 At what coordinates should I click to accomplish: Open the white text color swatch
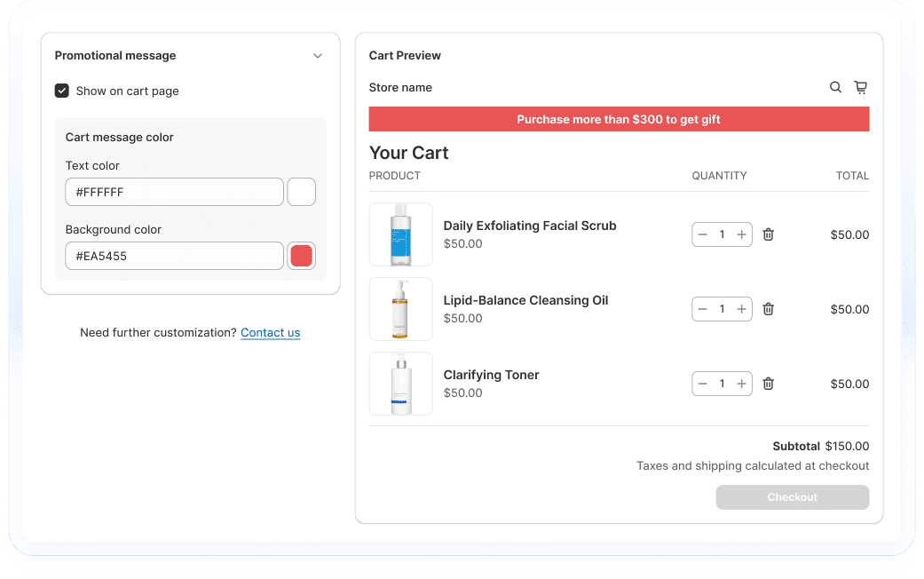[x=302, y=192]
